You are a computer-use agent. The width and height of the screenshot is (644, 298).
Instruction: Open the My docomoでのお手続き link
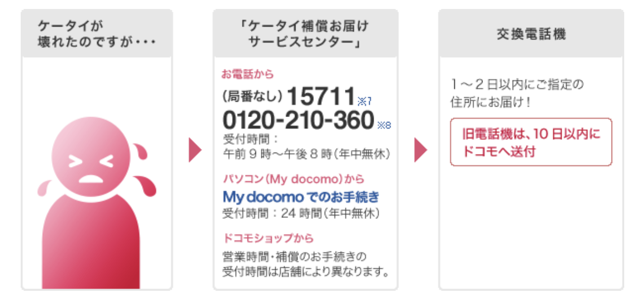pyautogui.click(x=301, y=197)
